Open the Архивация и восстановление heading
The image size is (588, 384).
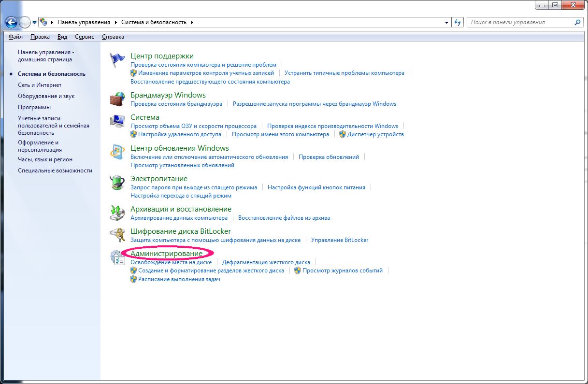click(x=181, y=209)
